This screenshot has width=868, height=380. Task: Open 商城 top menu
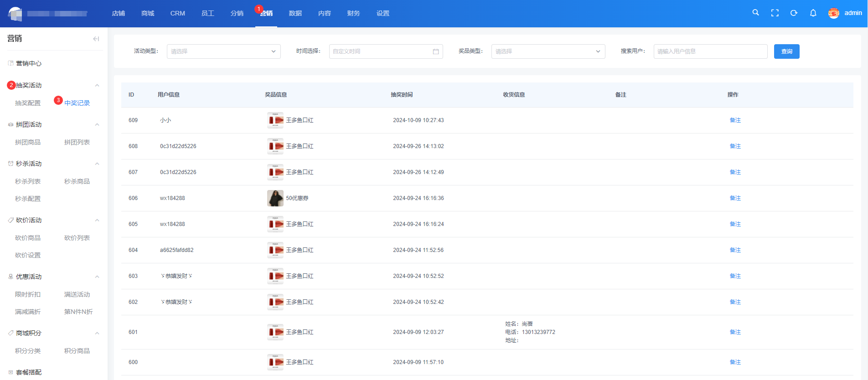coord(148,13)
